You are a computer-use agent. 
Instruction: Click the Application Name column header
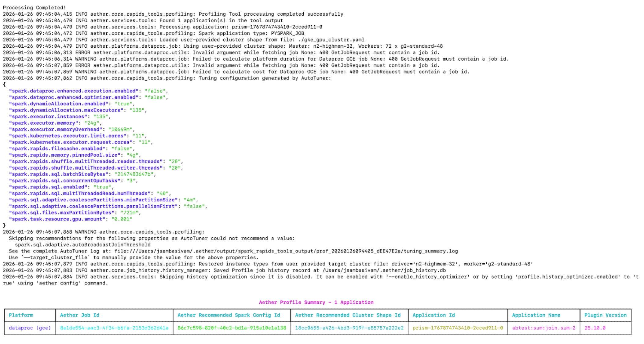[x=536, y=315]
